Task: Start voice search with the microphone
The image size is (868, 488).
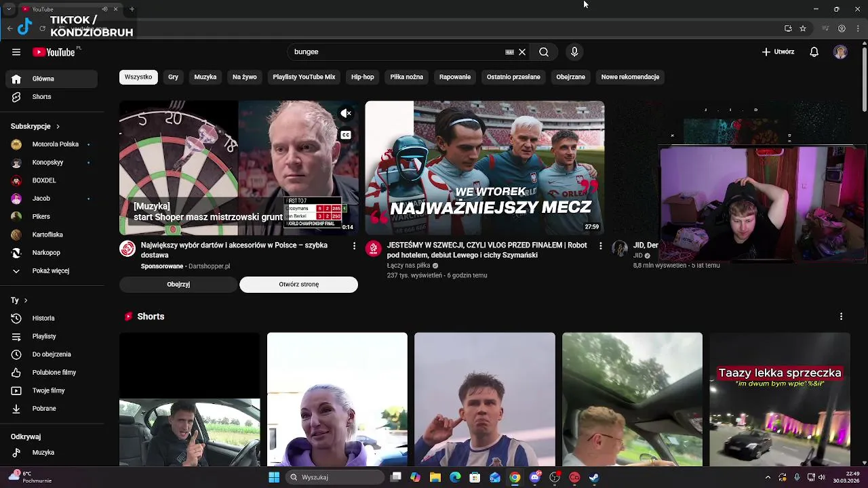Action: [574, 52]
